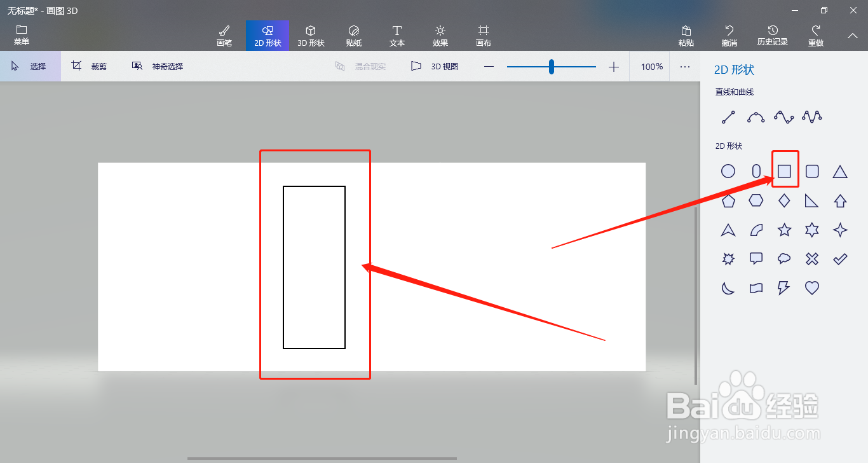The height and width of the screenshot is (463, 868).
Task: Click the 粘贴 paste button
Action: point(686,36)
